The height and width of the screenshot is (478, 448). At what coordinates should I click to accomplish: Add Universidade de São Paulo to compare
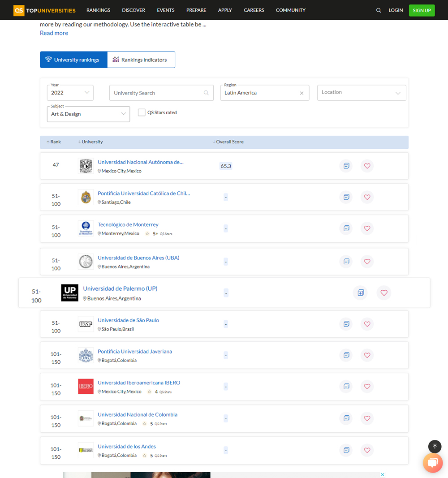point(346,324)
